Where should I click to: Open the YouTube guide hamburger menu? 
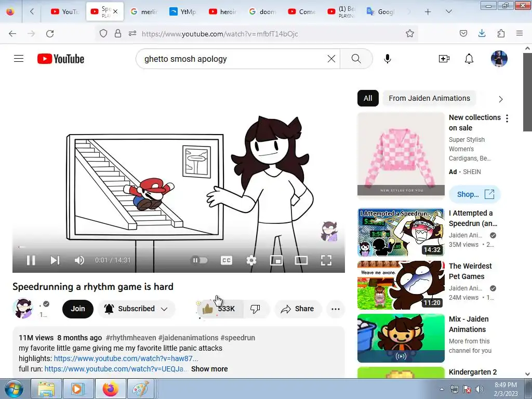click(x=19, y=59)
